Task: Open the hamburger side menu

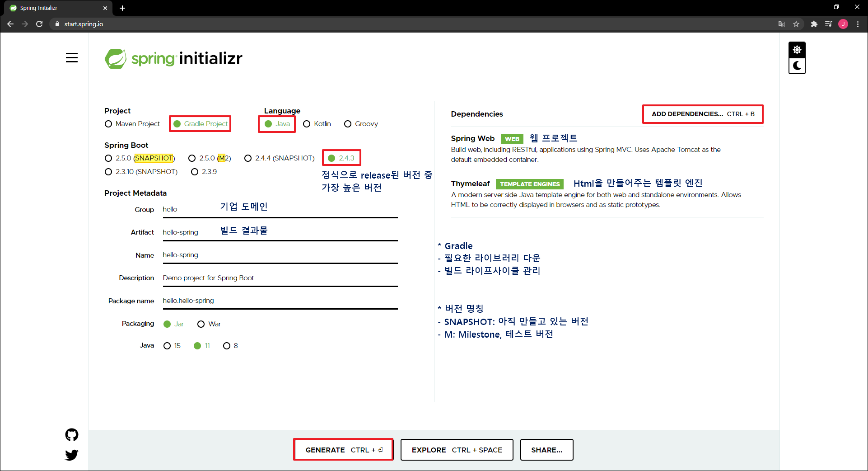Action: click(x=72, y=58)
